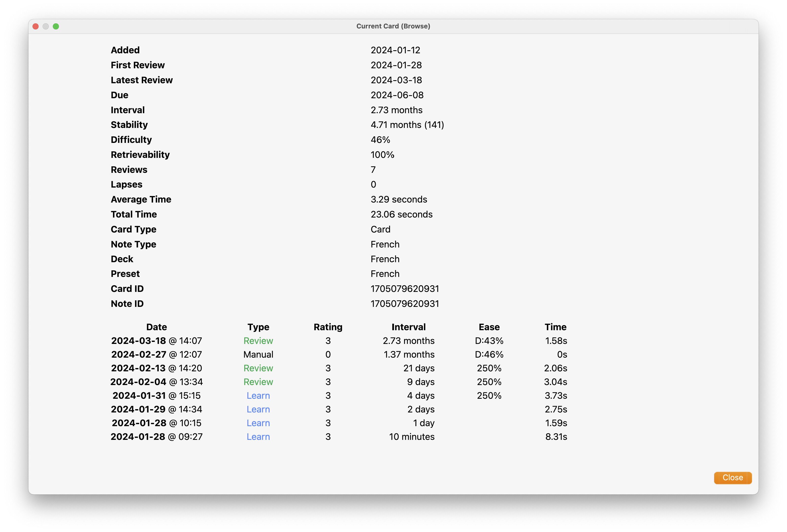Select the log entry 2024-02-27 @ 12:07
787x532 pixels.
(156, 354)
